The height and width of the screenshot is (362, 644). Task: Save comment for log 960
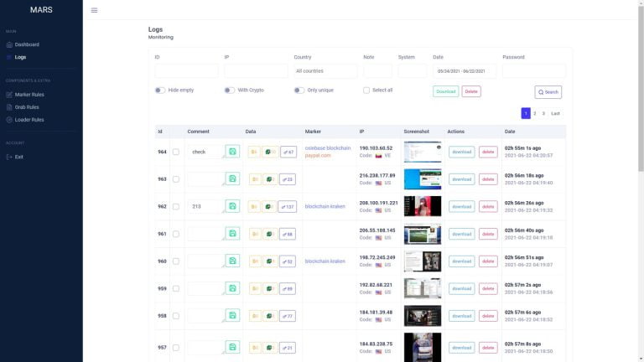(x=232, y=261)
